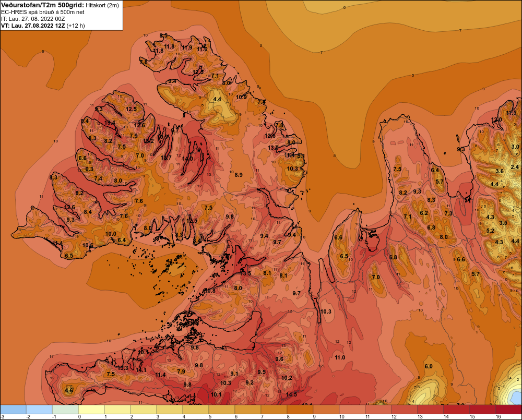The height and width of the screenshot is (420, 522).
Task: Click the 6.0 temperature value on map
Action: tap(429, 366)
